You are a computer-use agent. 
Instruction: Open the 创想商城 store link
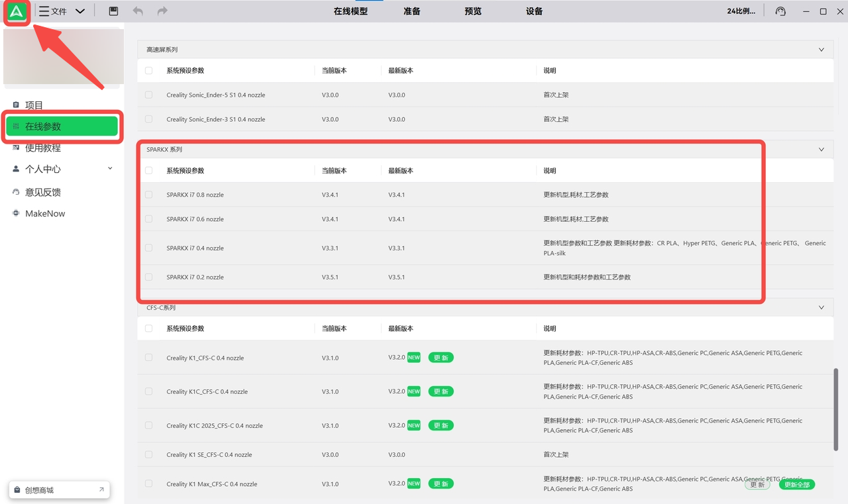click(59, 490)
